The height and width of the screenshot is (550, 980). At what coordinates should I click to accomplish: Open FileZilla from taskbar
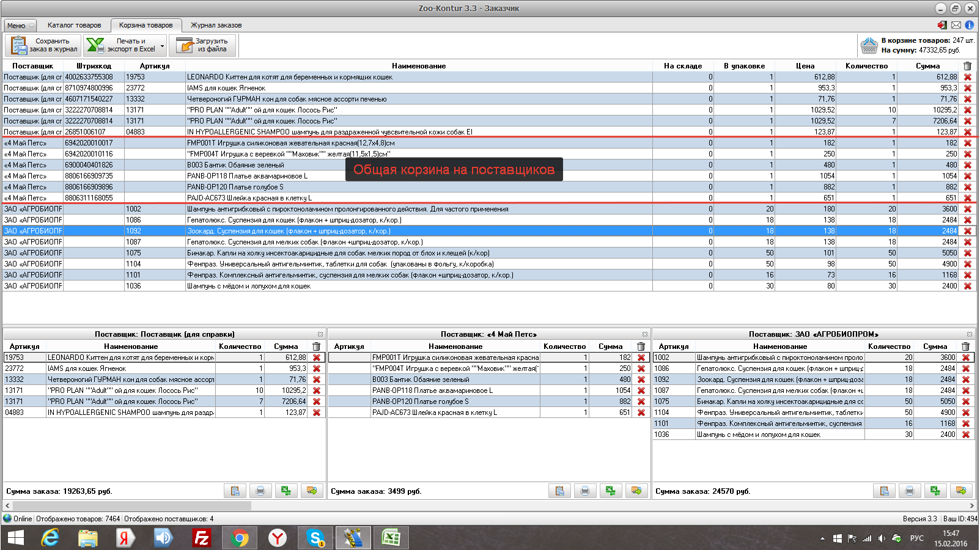pyautogui.click(x=201, y=538)
